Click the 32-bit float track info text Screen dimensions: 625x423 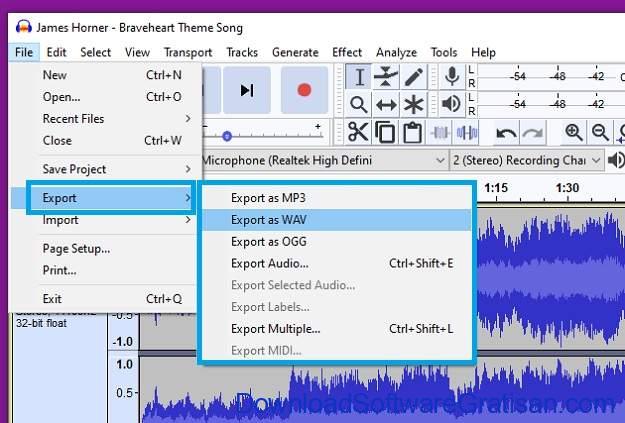41,323
